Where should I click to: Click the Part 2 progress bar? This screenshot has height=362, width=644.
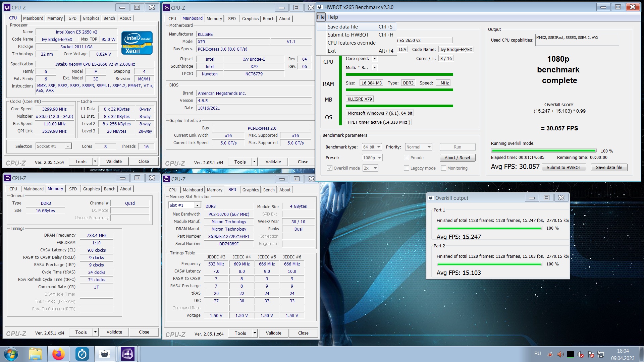point(489,264)
